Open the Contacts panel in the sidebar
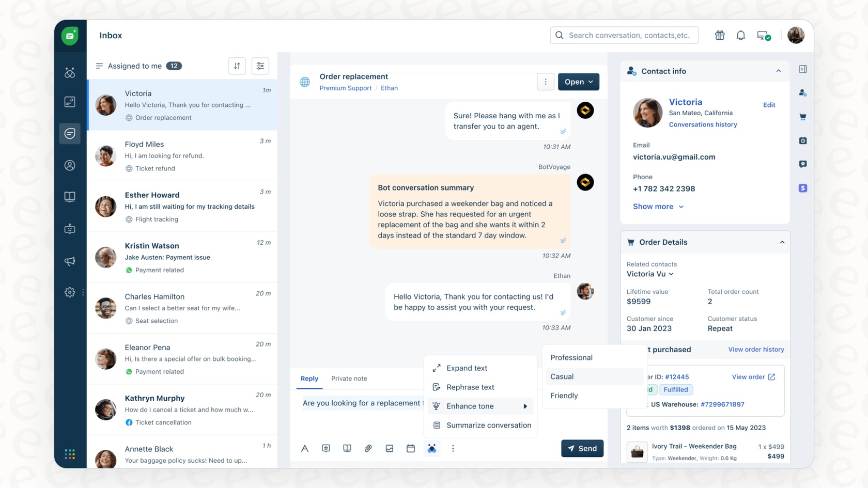Image resolution: width=868 pixels, height=488 pixels. (x=70, y=165)
